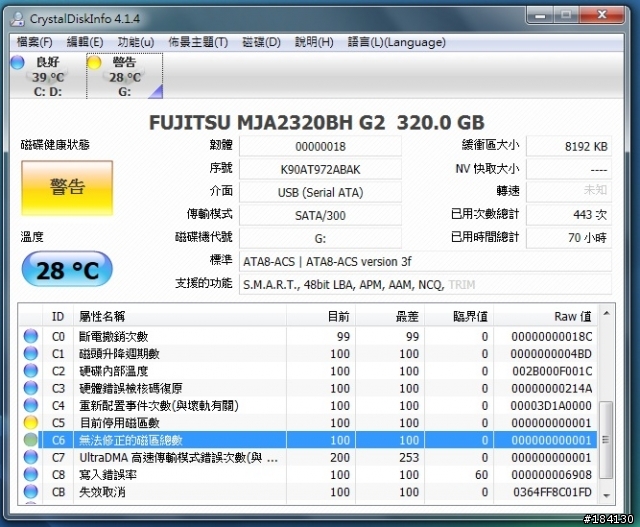The image size is (640, 527).
Task: Click the blue status icon in row C0
Action: [x=31, y=336]
